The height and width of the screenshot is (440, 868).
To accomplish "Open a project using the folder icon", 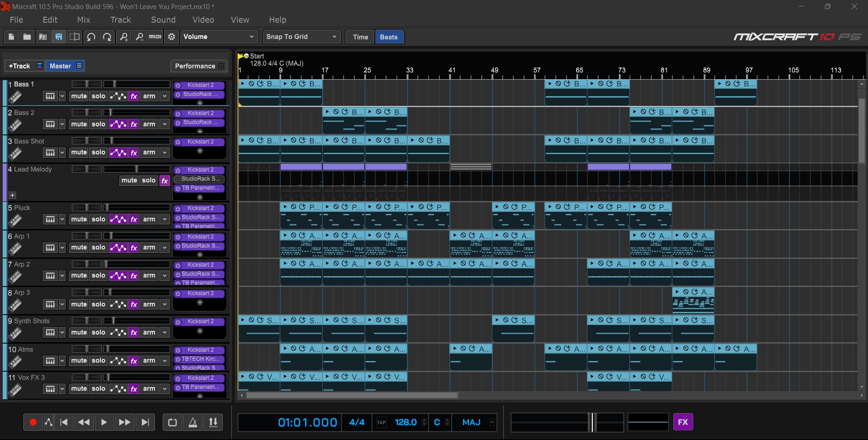I will [27, 37].
